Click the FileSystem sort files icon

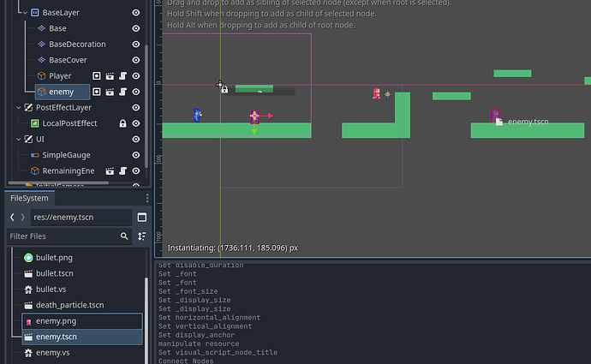tap(141, 236)
